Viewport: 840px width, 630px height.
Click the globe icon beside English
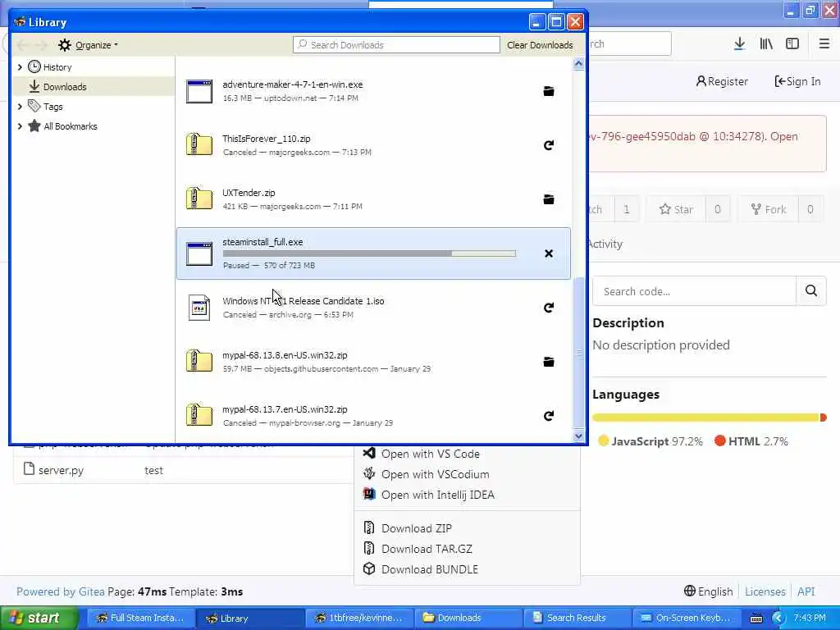pos(690,591)
